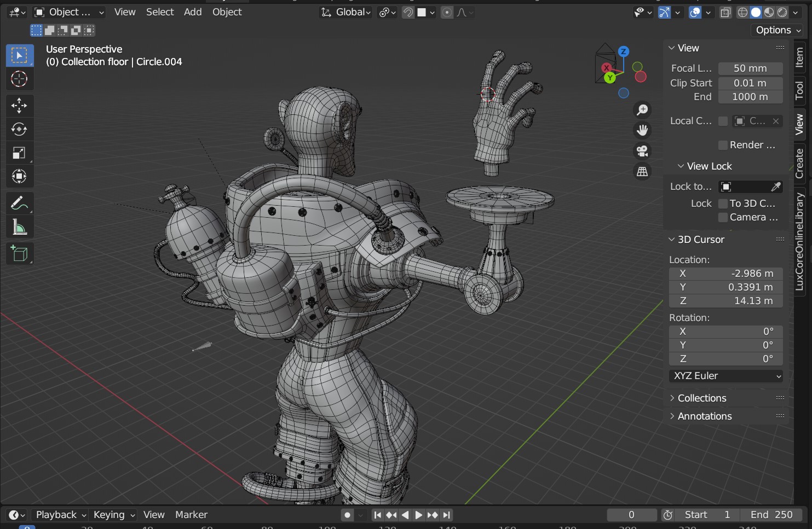Viewport: 812px width, 529px height.
Task: Open the Select menu
Action: coord(160,12)
